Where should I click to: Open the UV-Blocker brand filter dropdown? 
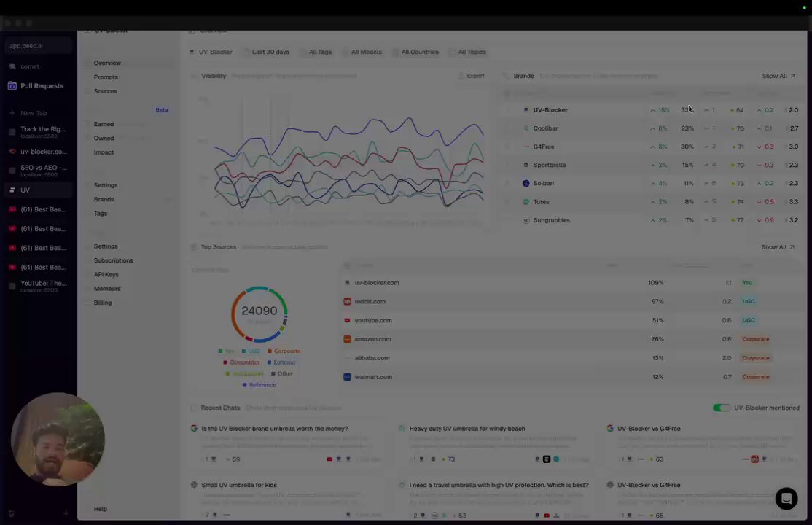click(x=211, y=52)
